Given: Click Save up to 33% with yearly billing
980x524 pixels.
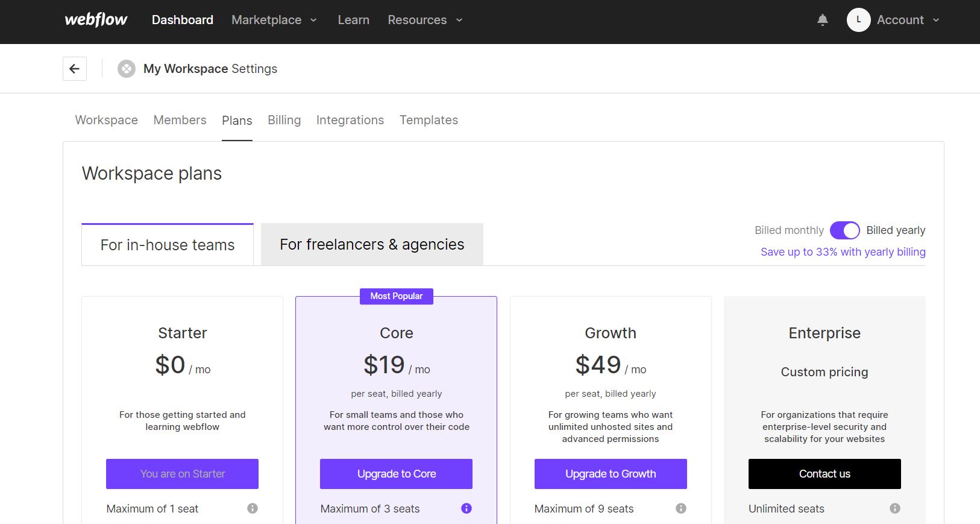Looking at the screenshot, I should [843, 252].
